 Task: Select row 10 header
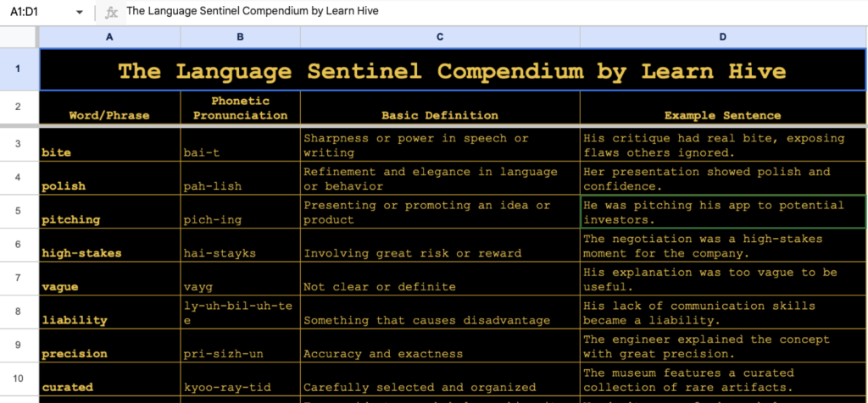point(19,379)
